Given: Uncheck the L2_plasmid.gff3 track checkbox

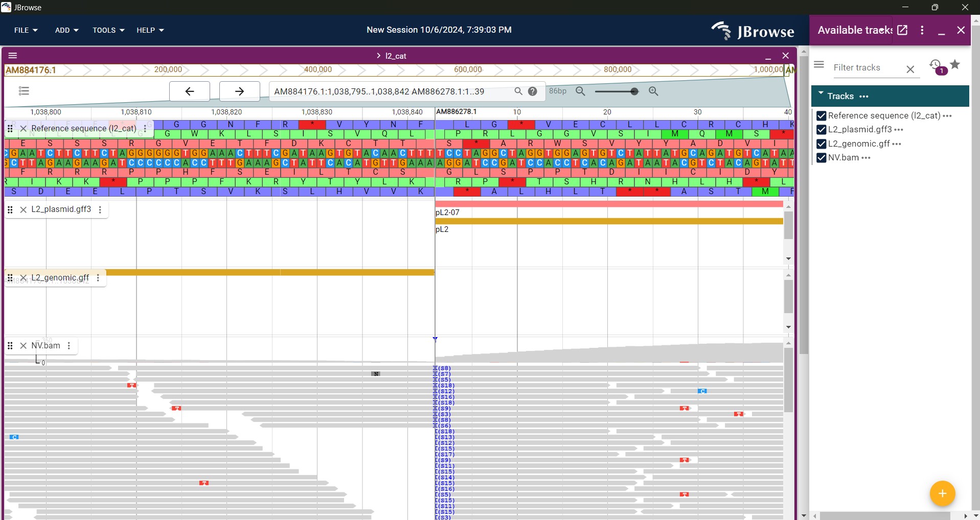Looking at the screenshot, I should coord(822,130).
